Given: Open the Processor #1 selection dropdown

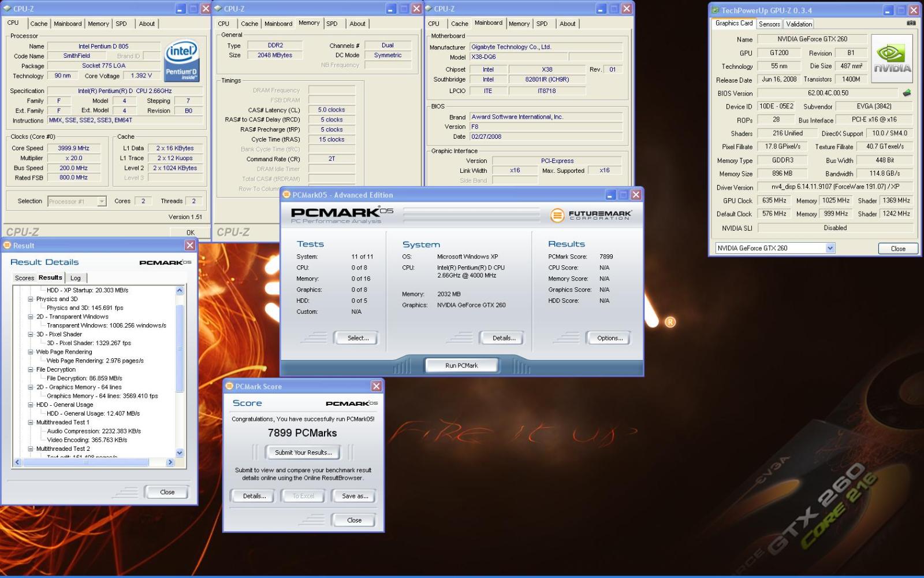Looking at the screenshot, I should click(102, 201).
